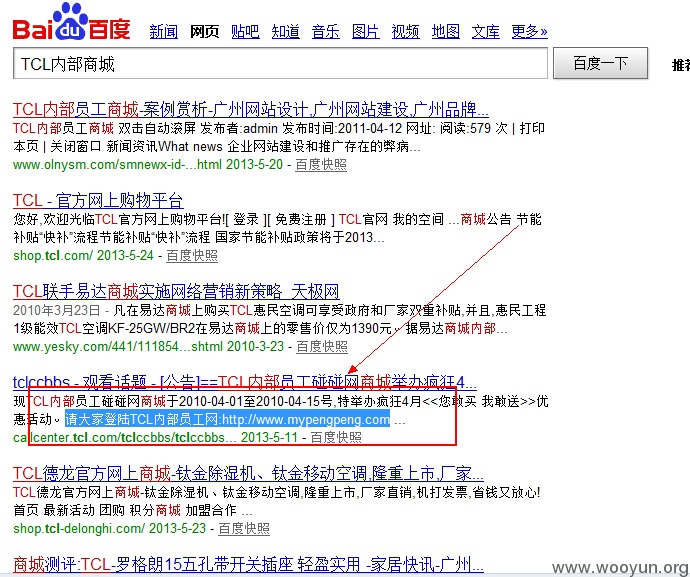Open the 知道 tab
The width and height of the screenshot is (690, 577).
coord(286,32)
